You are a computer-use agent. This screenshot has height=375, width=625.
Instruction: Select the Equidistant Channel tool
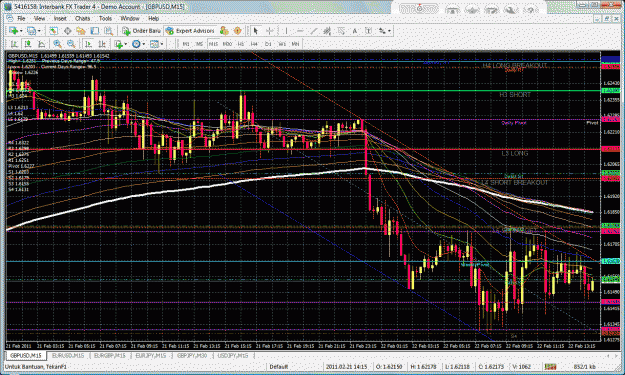pos(327,31)
